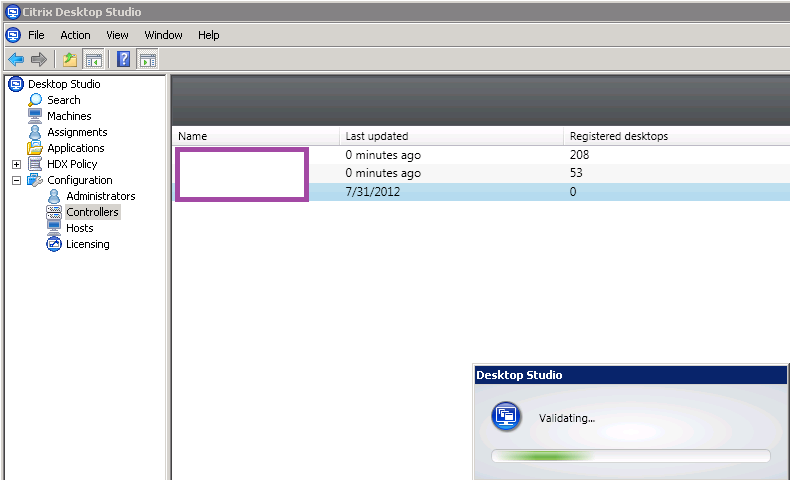Open the Help menu
This screenshot has height=480, width=790.
pos(209,35)
